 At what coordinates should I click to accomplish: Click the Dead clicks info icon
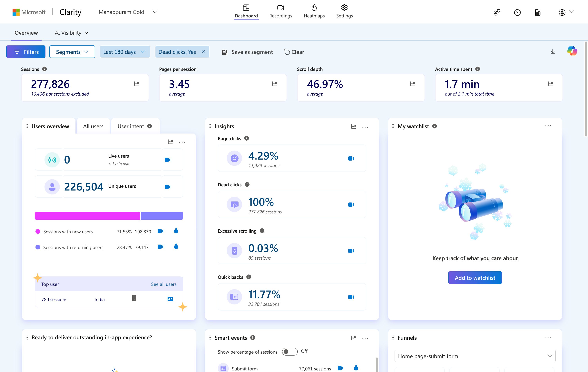(247, 184)
